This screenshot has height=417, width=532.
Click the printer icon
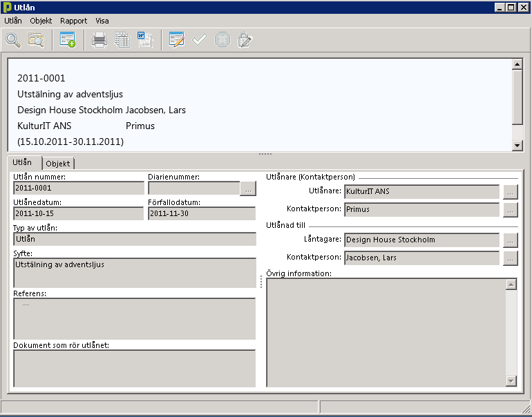(99, 40)
